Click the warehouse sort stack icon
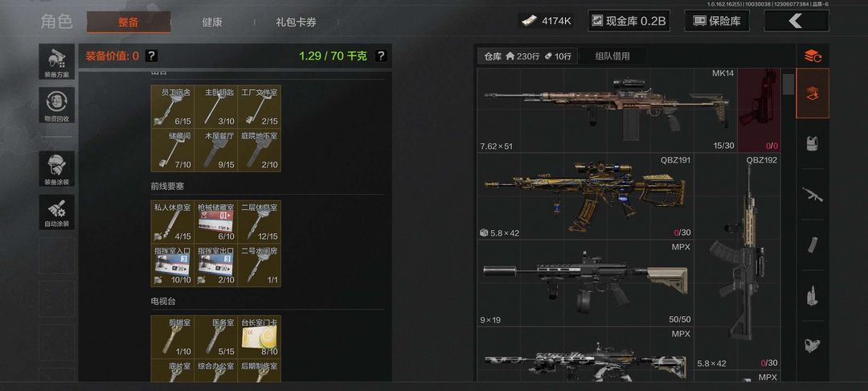The height and width of the screenshot is (391, 868). point(812,56)
